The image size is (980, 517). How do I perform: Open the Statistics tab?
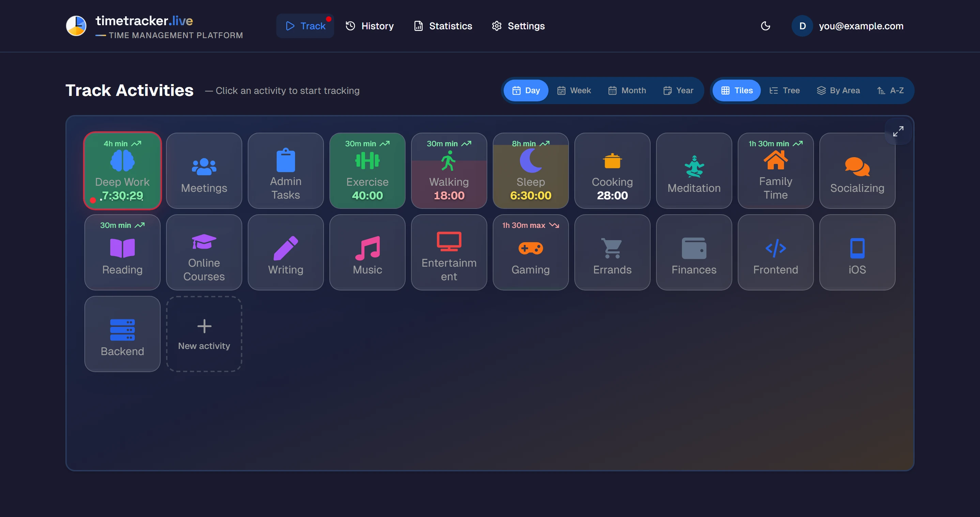pos(443,26)
